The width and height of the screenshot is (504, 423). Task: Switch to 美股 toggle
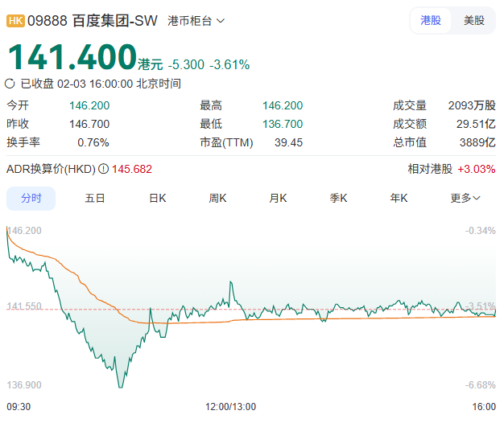473,21
